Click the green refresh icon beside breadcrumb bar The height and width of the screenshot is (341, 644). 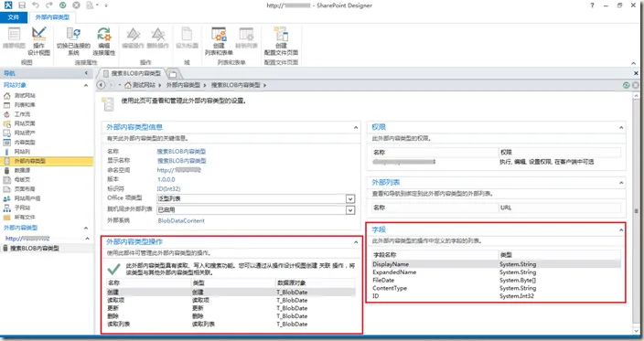point(626,85)
